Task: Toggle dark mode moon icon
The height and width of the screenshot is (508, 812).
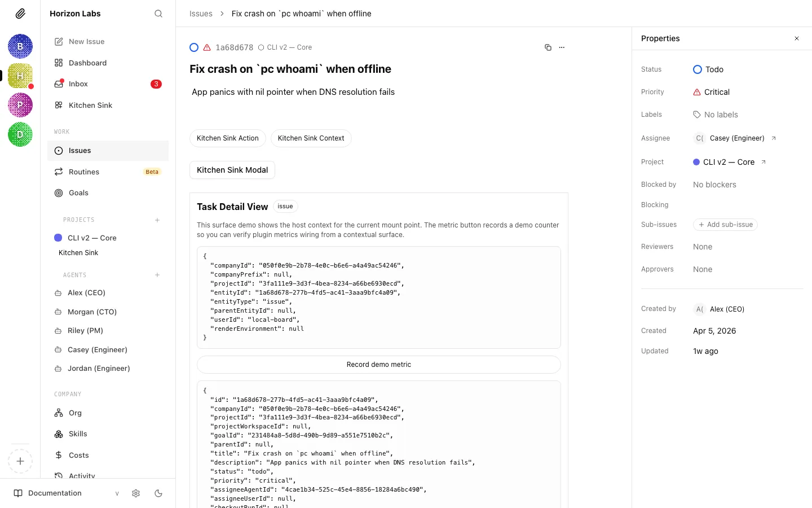Action: (158, 493)
